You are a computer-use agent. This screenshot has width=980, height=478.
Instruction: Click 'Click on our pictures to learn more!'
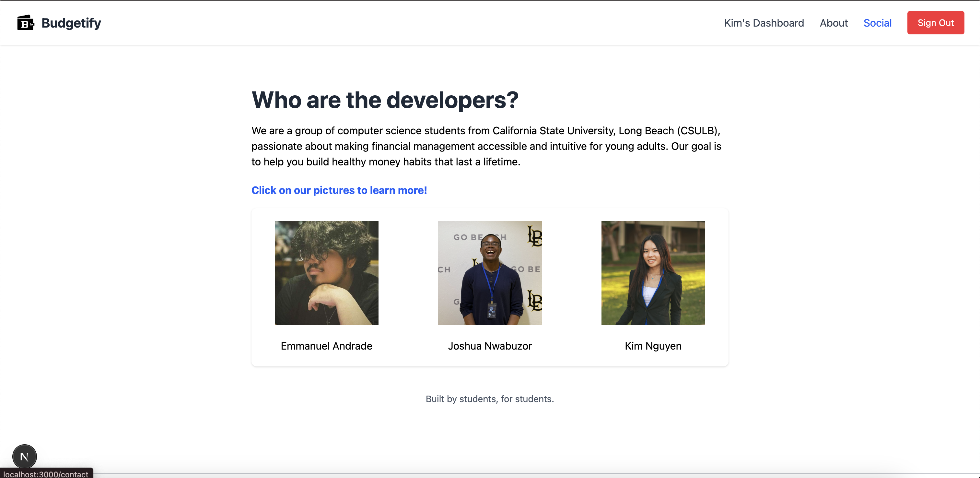pyautogui.click(x=339, y=190)
